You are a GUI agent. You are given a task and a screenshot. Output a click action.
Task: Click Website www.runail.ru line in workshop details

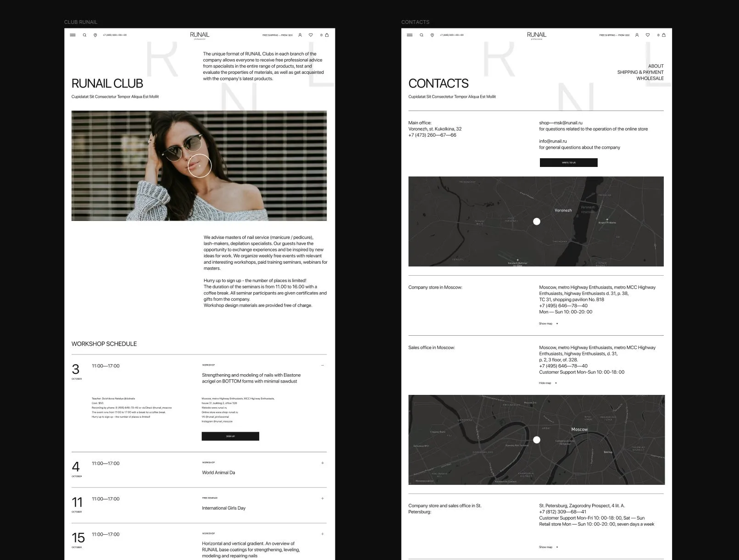214,408
